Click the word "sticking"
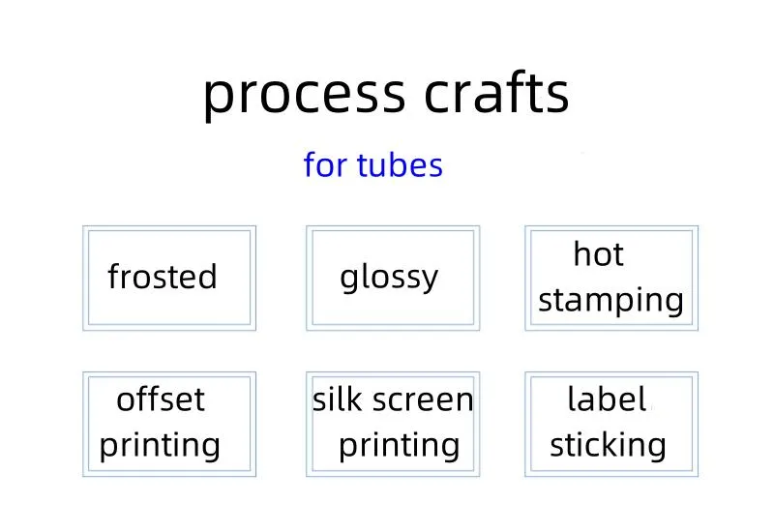Screen dimensions: 774x532 coord(608,445)
